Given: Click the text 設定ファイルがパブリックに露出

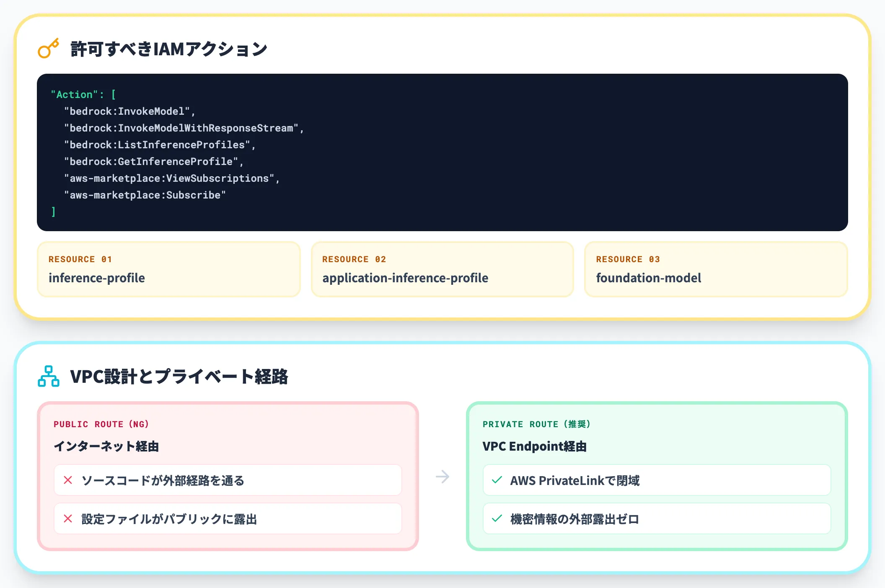Looking at the screenshot, I should [169, 519].
